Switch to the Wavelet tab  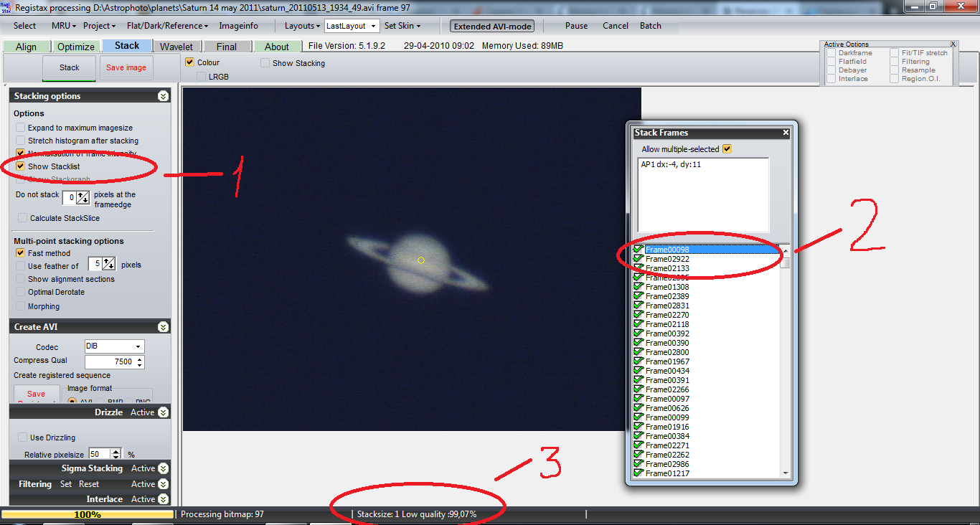(x=176, y=47)
